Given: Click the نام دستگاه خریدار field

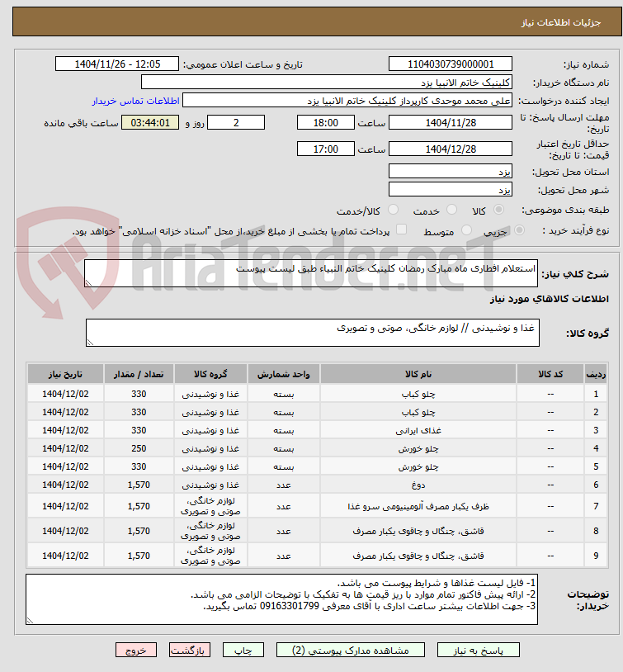Looking at the screenshot, I should pyautogui.click(x=327, y=83).
